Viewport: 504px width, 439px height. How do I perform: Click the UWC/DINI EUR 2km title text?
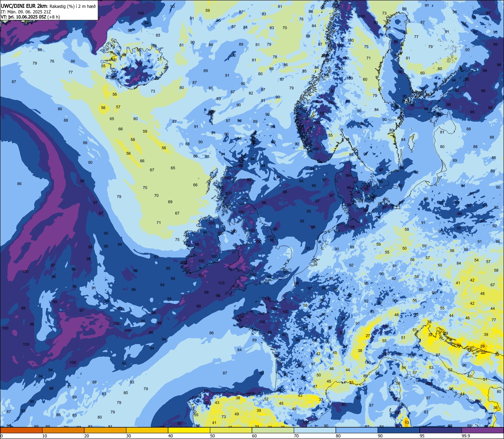pos(24,5)
